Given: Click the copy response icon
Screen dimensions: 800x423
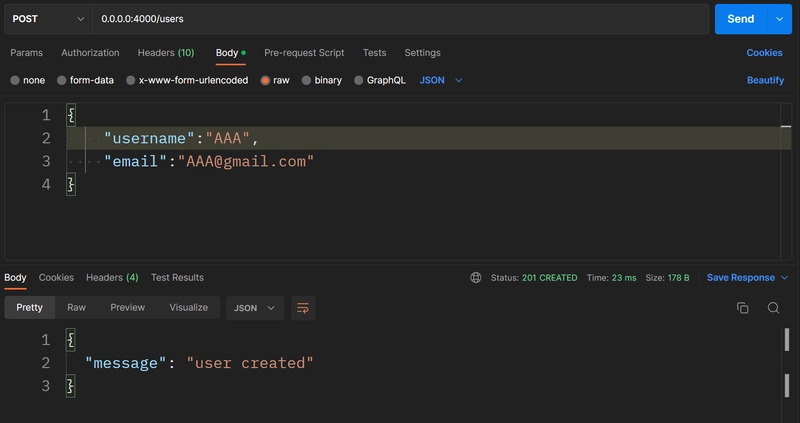Looking at the screenshot, I should pos(743,308).
